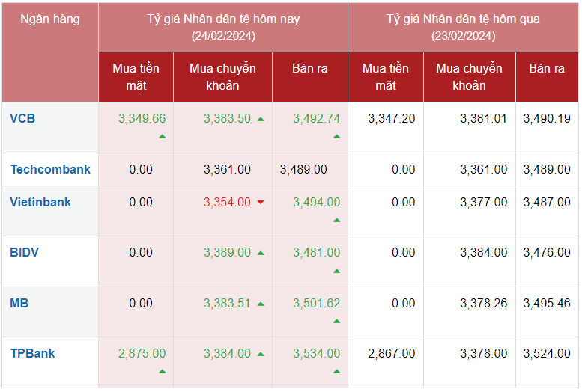Viewport: 582px width, 392px height.
Task: Select the Vietinbank bank link
Action: tap(40, 202)
